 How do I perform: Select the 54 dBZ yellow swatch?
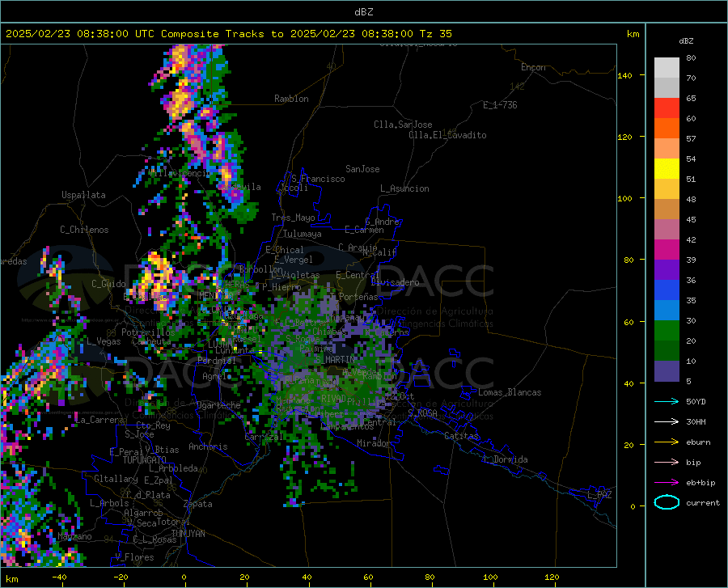[667, 169]
